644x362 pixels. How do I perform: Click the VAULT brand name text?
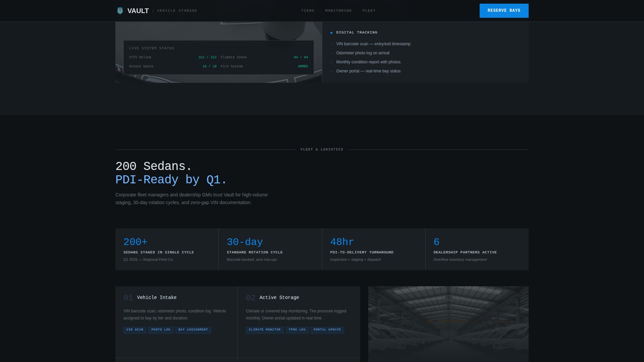[138, 11]
